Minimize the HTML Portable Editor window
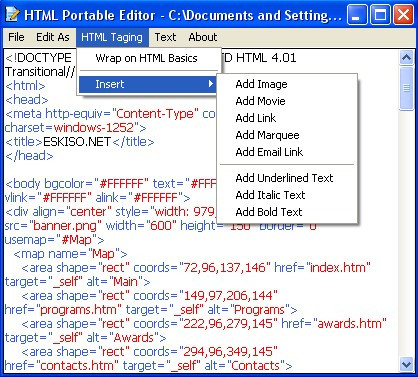This screenshot has width=418, height=377. [x=356, y=15]
